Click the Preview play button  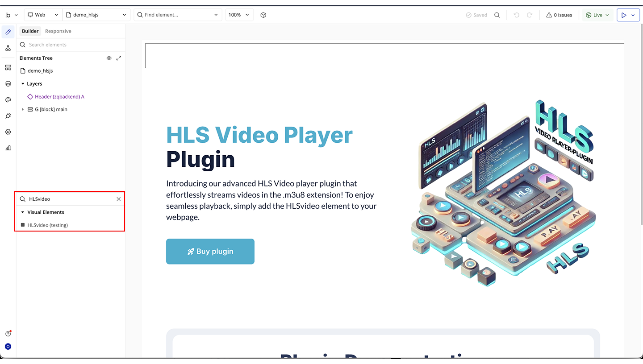pyautogui.click(x=623, y=15)
